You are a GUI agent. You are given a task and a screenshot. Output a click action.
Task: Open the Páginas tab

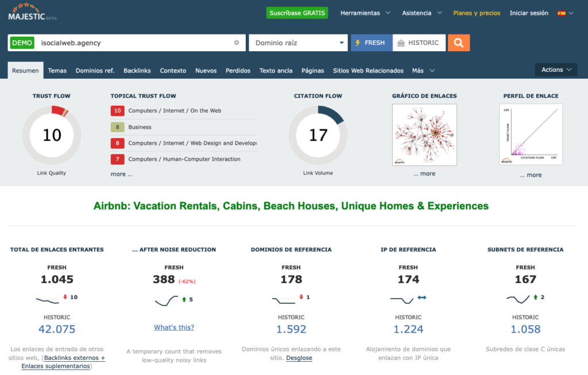pyautogui.click(x=313, y=71)
